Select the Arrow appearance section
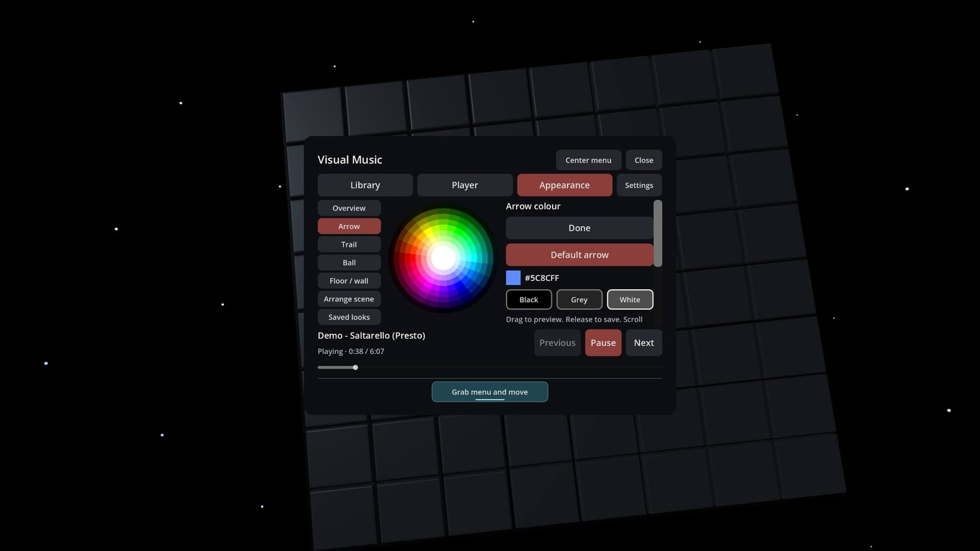 click(349, 227)
